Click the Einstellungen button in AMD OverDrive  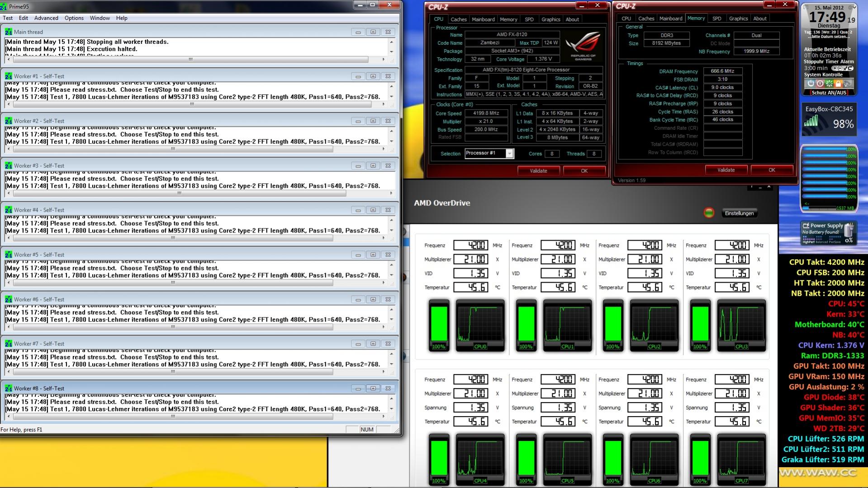pyautogui.click(x=739, y=213)
